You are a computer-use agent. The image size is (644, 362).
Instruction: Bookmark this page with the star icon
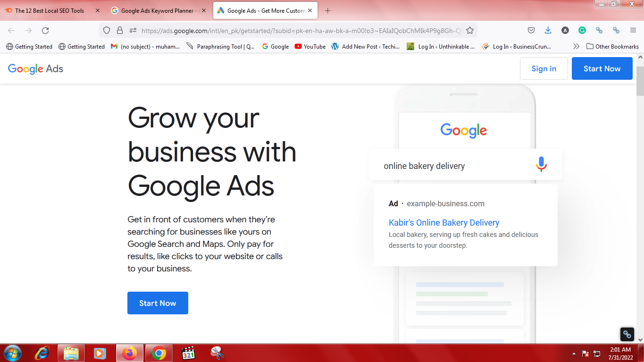click(x=470, y=30)
